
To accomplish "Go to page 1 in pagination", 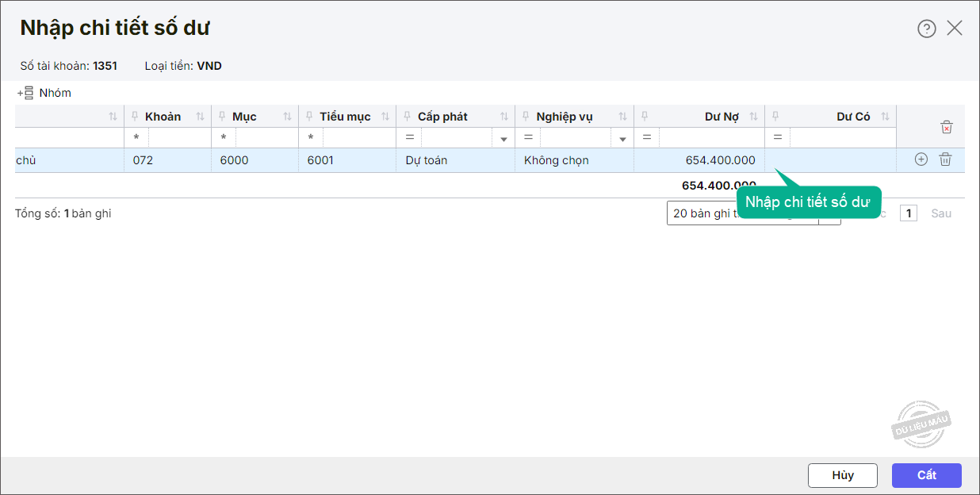I will [x=909, y=213].
